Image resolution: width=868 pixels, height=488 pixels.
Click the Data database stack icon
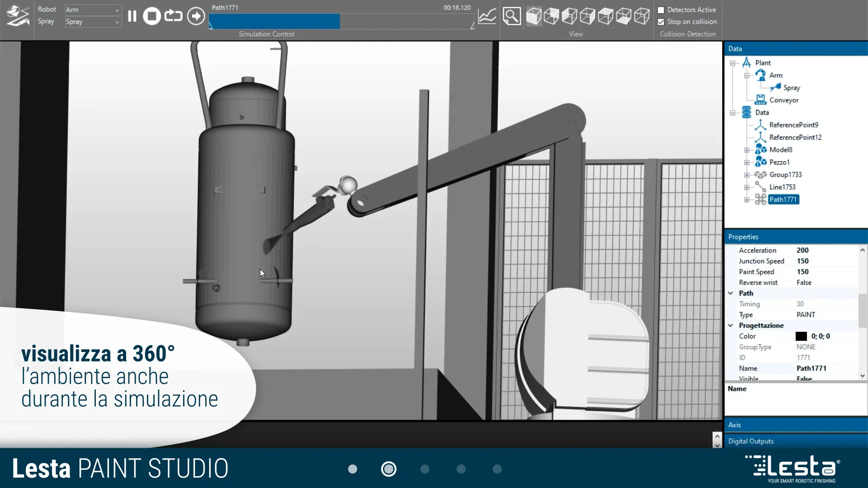pyautogui.click(x=746, y=112)
